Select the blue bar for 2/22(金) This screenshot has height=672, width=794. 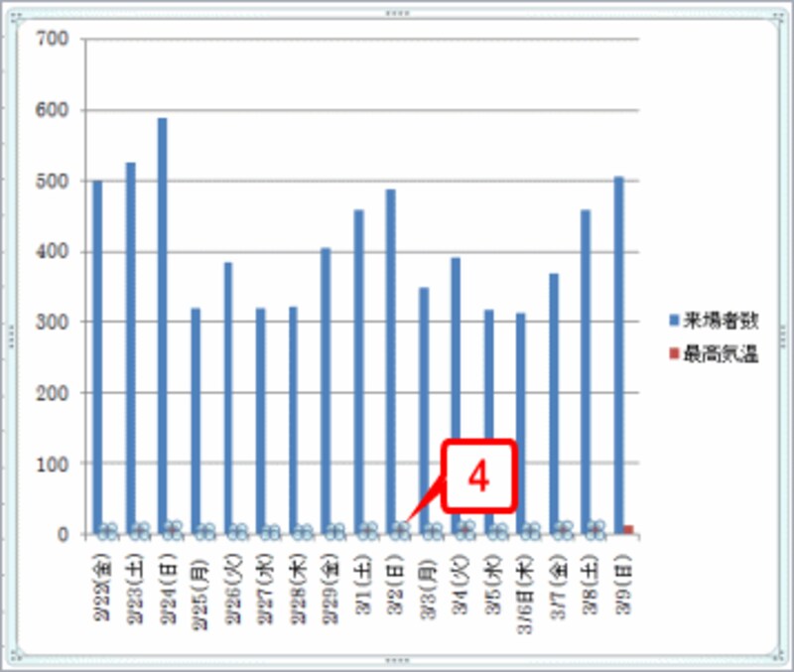click(97, 357)
